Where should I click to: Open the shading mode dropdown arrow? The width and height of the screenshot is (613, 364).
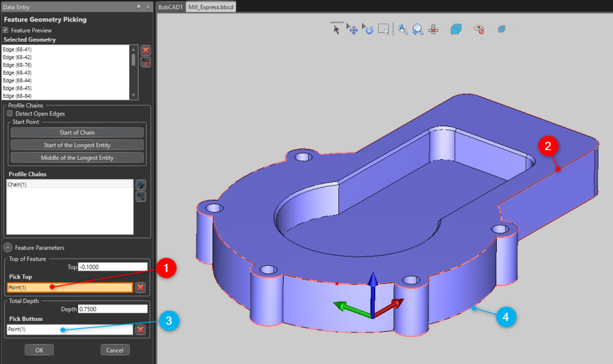(467, 29)
